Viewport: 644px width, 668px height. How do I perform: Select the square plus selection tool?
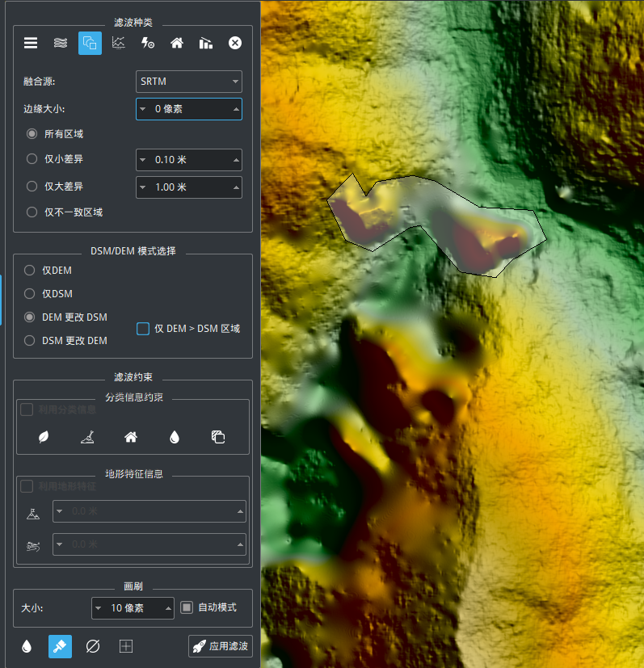click(x=126, y=646)
